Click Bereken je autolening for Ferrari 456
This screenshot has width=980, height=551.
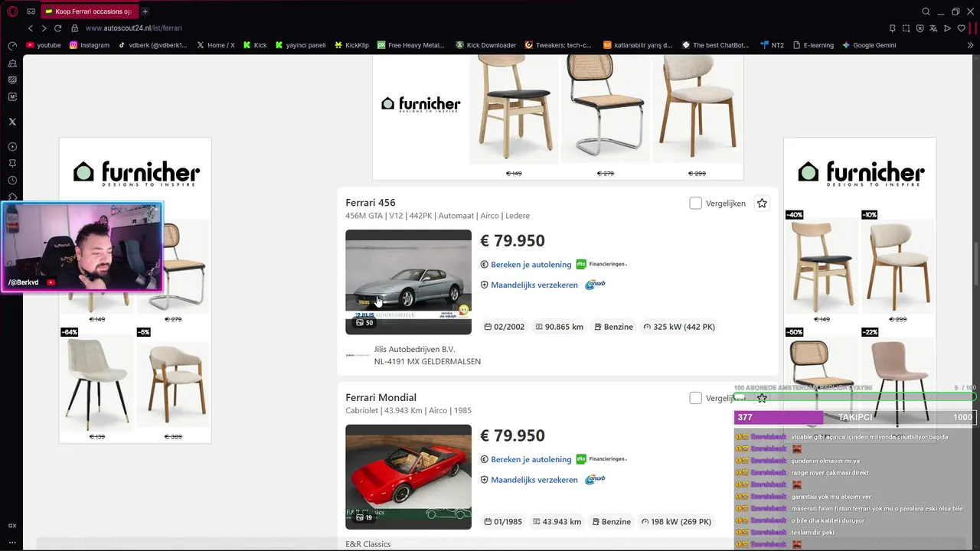[531, 265]
